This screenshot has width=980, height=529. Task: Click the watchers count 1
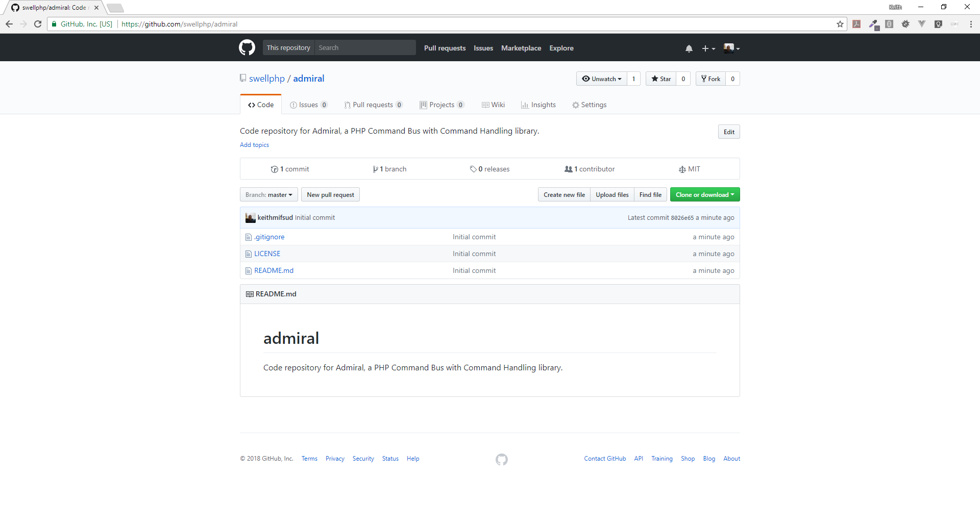pos(633,79)
